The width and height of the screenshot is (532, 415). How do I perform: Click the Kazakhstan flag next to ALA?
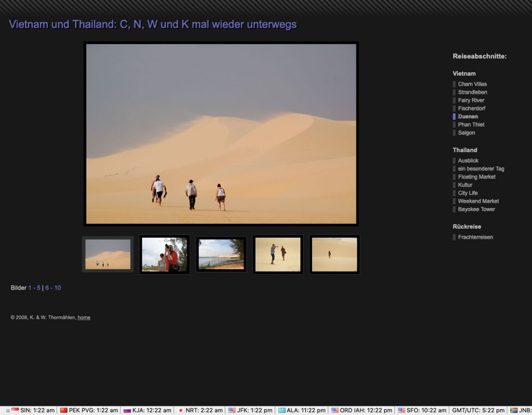pos(282,410)
